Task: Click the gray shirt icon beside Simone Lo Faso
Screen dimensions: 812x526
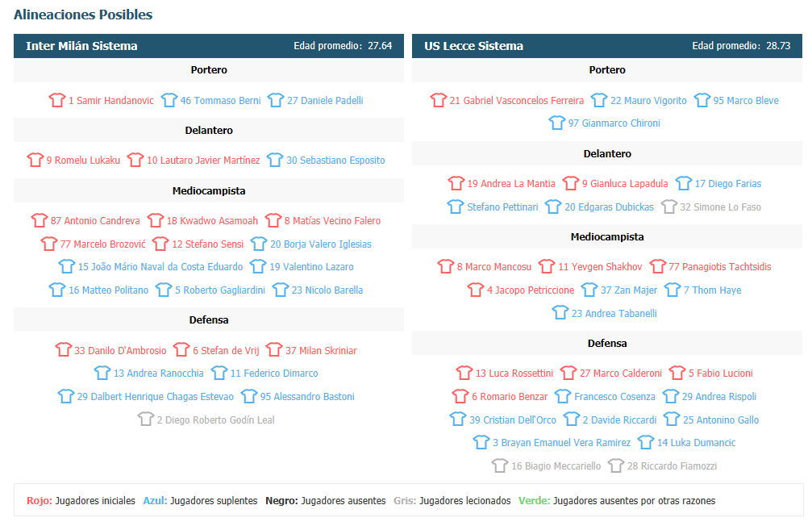Action: 669,207
